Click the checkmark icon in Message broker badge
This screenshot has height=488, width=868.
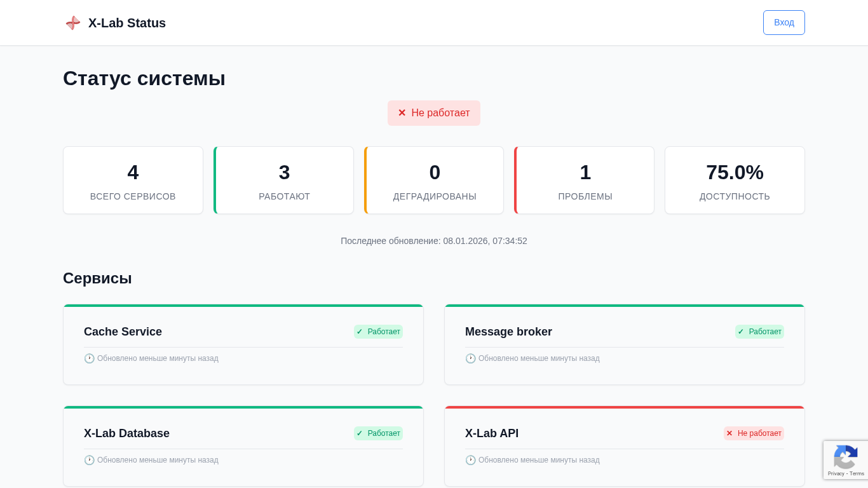(741, 332)
